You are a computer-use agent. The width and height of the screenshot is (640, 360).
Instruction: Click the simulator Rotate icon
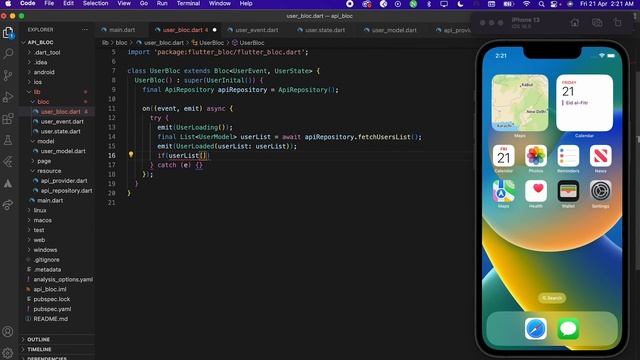[x=618, y=23]
